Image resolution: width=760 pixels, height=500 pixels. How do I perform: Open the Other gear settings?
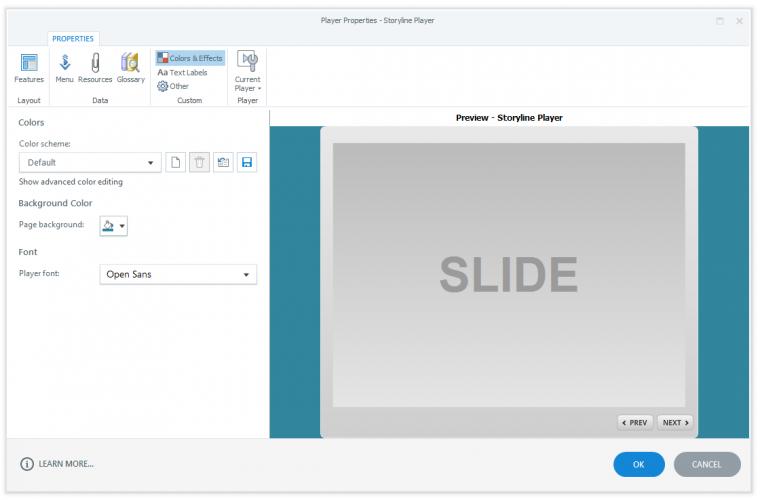[x=173, y=86]
